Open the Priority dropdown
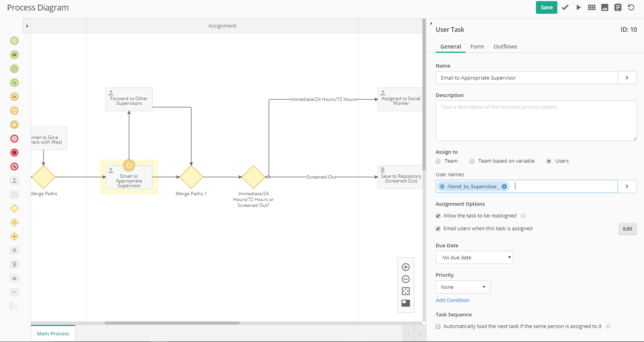Image resolution: width=644 pixels, height=342 pixels. pos(462,287)
